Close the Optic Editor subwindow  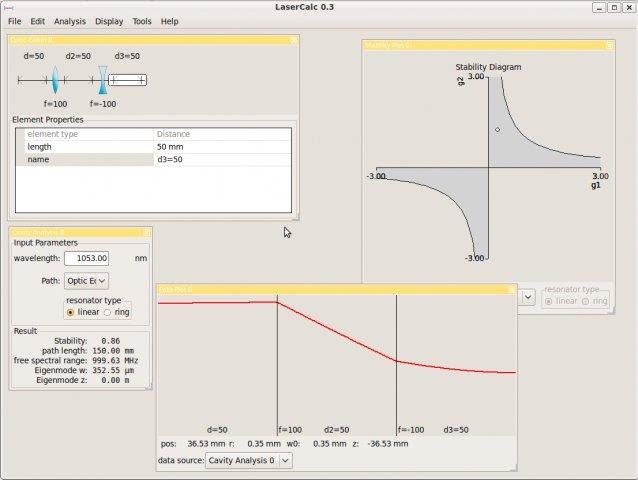tap(293, 40)
